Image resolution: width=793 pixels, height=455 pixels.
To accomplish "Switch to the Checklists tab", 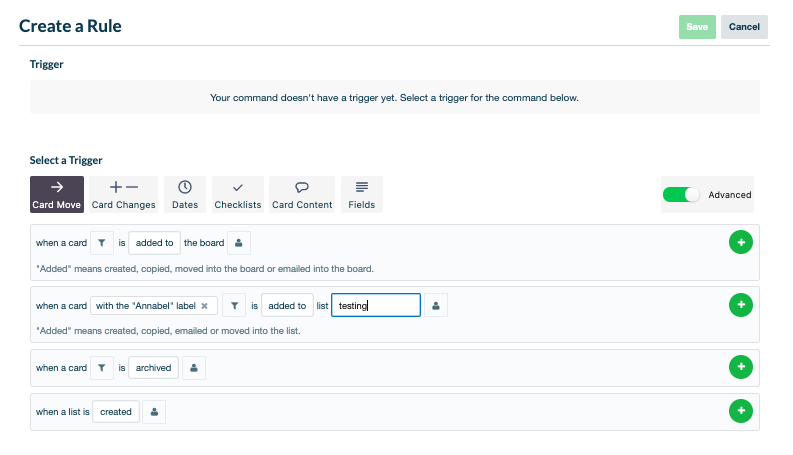I will pyautogui.click(x=238, y=195).
